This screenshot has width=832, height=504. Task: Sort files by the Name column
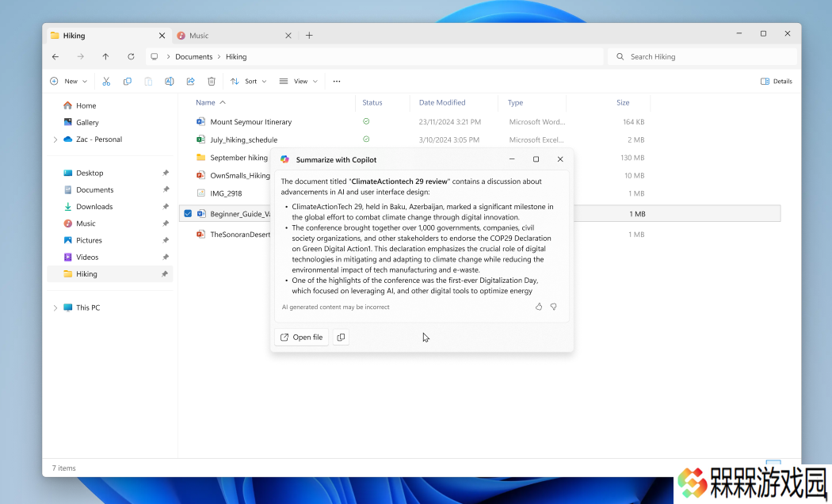(205, 102)
